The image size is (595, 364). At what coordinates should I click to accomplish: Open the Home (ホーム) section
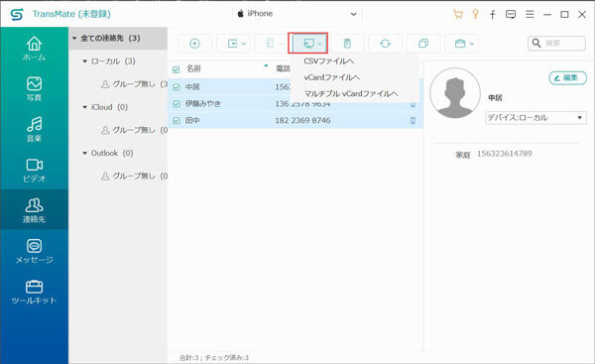[34, 49]
